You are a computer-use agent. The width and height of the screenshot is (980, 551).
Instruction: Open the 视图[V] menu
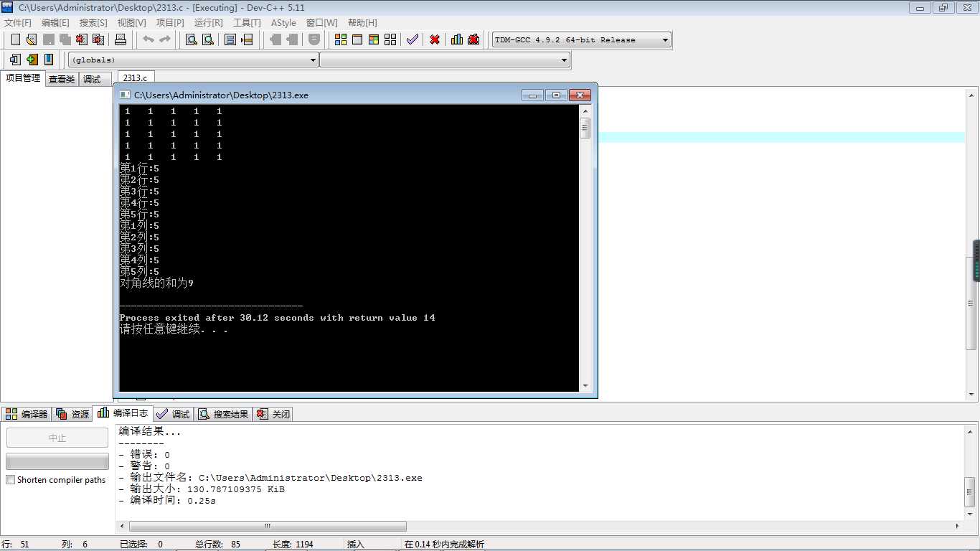click(132, 22)
